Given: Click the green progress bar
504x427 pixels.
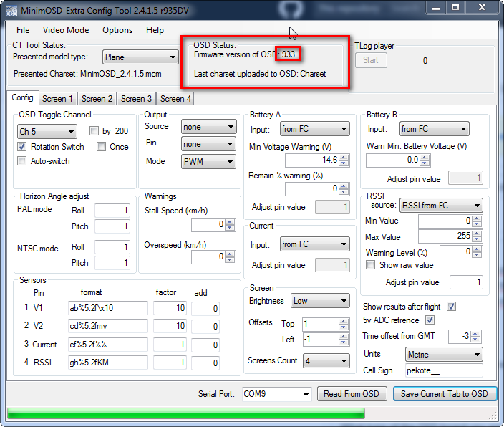Looking at the screenshot, I should coord(186,413).
